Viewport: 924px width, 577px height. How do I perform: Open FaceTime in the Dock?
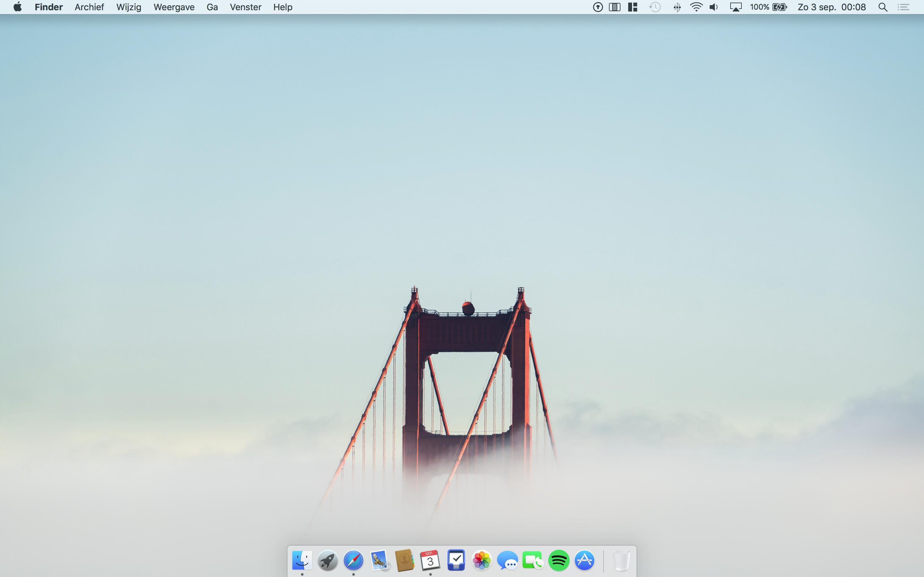coord(533,560)
